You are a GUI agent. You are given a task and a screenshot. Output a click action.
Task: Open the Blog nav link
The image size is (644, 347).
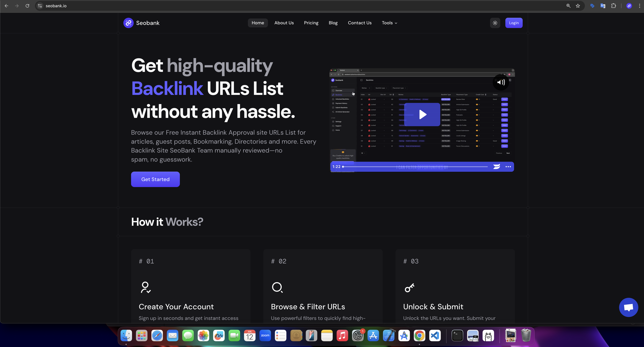click(333, 23)
